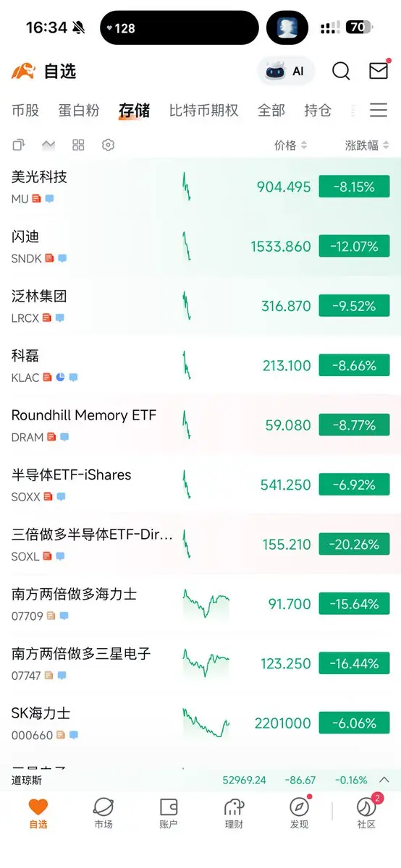Switch to grid view layout icon
401x868 pixels.
tap(78, 145)
